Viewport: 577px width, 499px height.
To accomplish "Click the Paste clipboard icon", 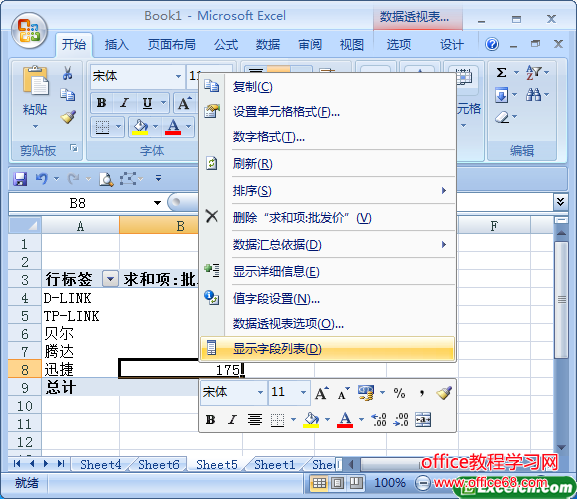I will 35,81.
